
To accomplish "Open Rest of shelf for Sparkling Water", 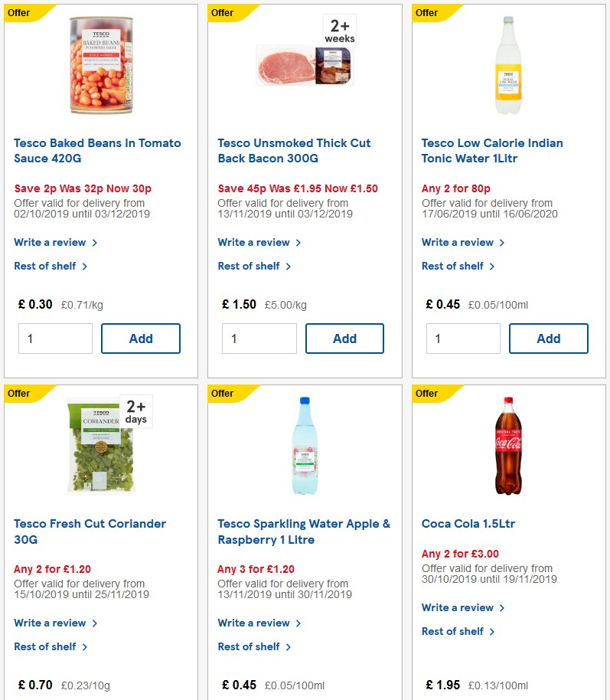I will [248, 646].
